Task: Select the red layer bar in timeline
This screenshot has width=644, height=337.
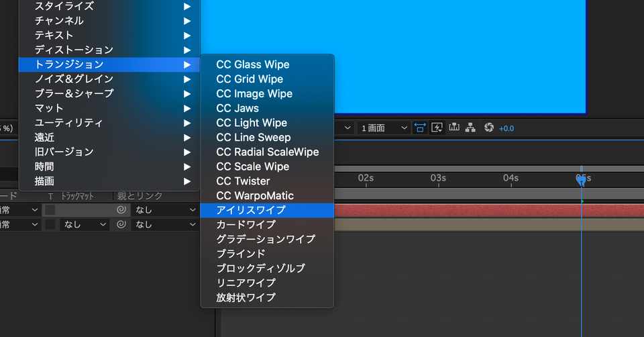Action: pyautogui.click(x=489, y=210)
